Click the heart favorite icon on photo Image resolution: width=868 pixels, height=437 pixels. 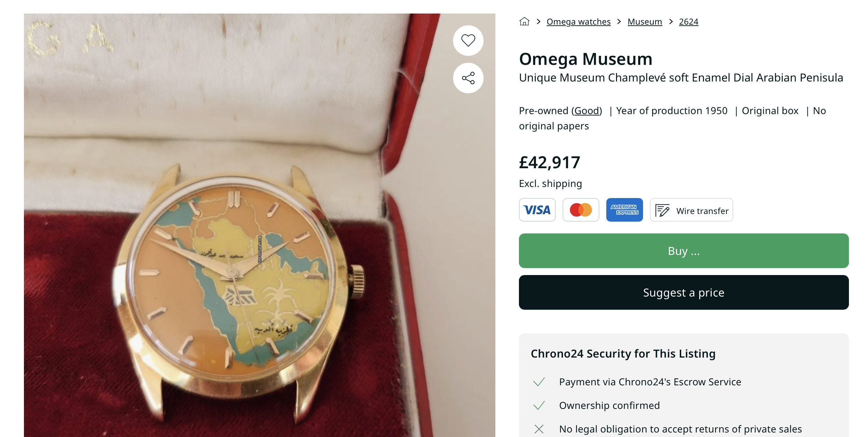point(468,41)
